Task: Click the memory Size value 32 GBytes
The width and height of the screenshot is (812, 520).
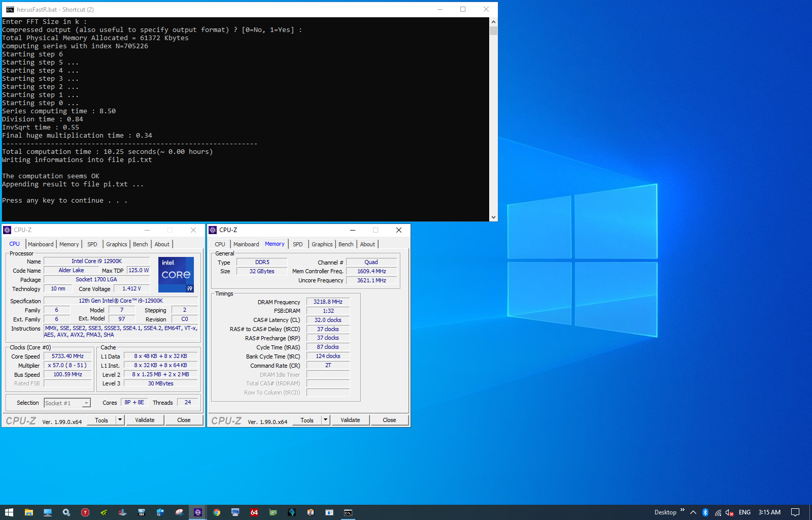Action: (x=262, y=272)
